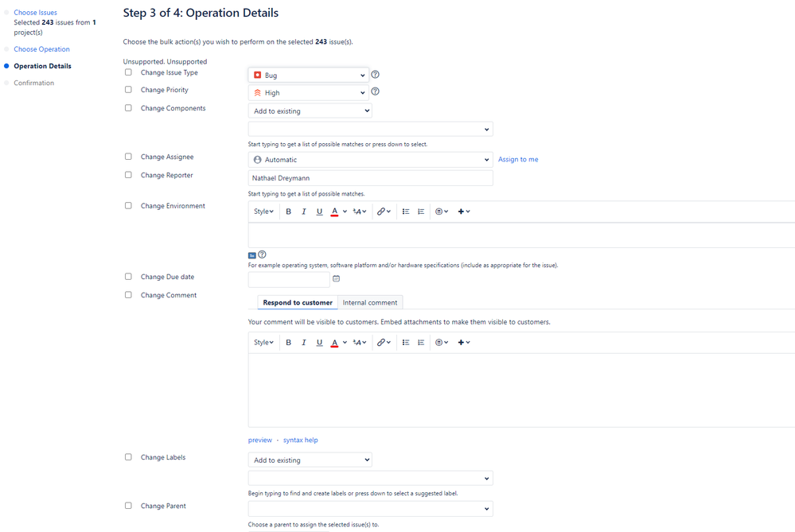The height and width of the screenshot is (532, 795).
Task: Enable the Change Components checkbox
Action: tap(128, 108)
